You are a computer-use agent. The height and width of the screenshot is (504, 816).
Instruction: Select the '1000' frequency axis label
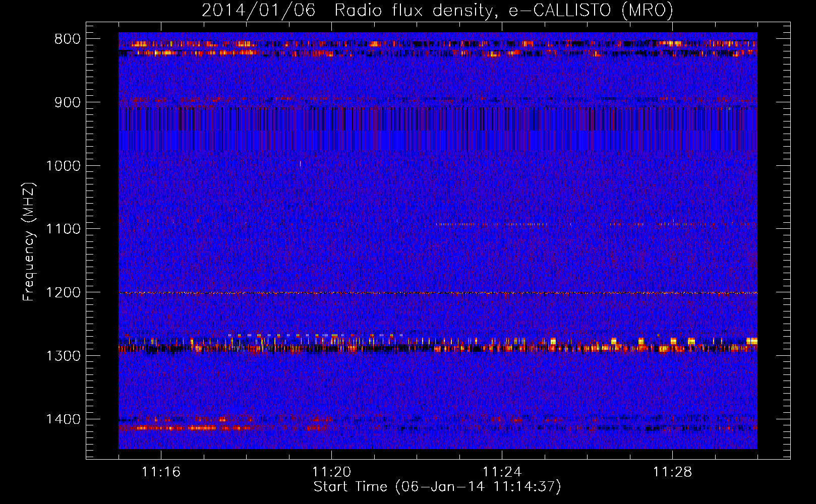pyautogui.click(x=64, y=166)
